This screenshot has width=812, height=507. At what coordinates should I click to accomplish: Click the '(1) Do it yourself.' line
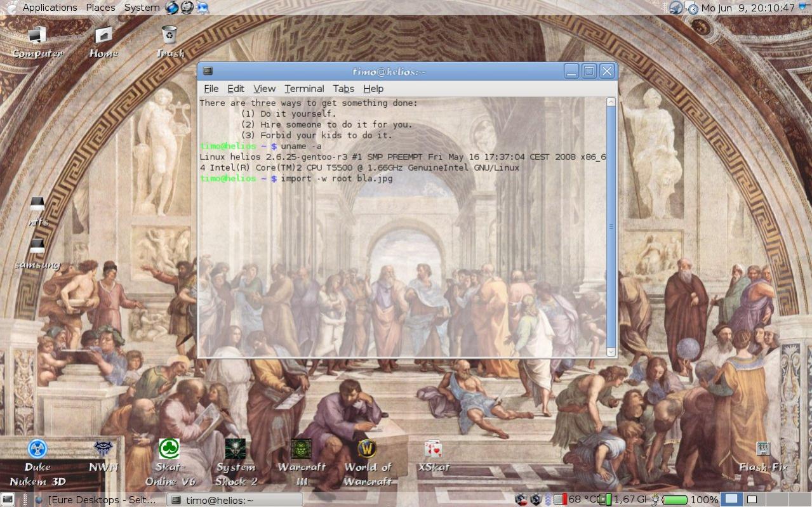tap(288, 114)
